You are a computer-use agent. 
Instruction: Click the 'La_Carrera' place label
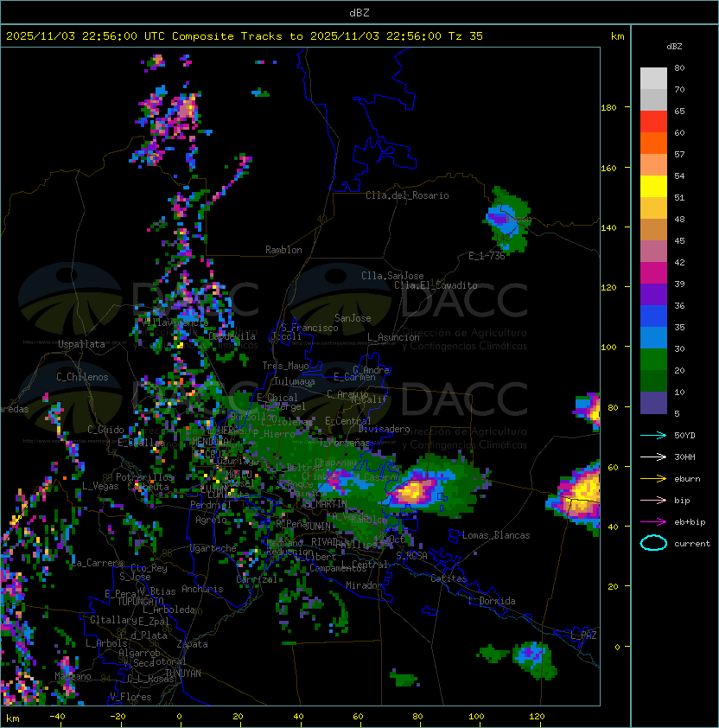click(97, 563)
